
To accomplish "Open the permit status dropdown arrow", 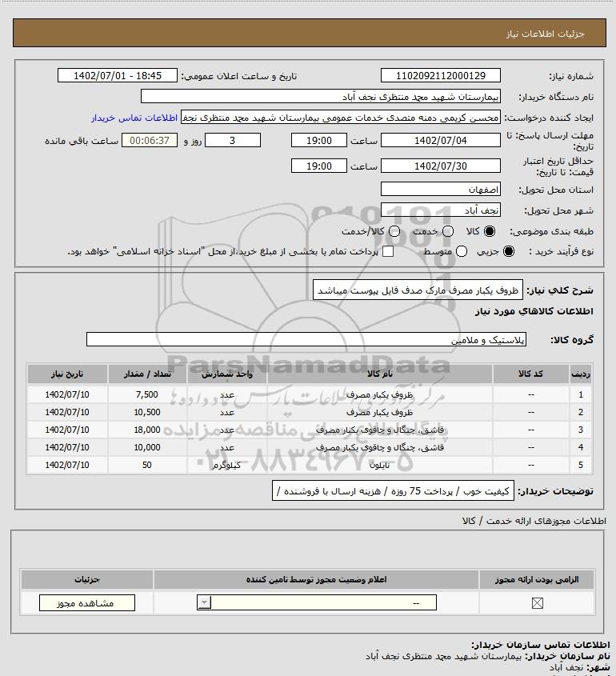I will coord(204,602).
